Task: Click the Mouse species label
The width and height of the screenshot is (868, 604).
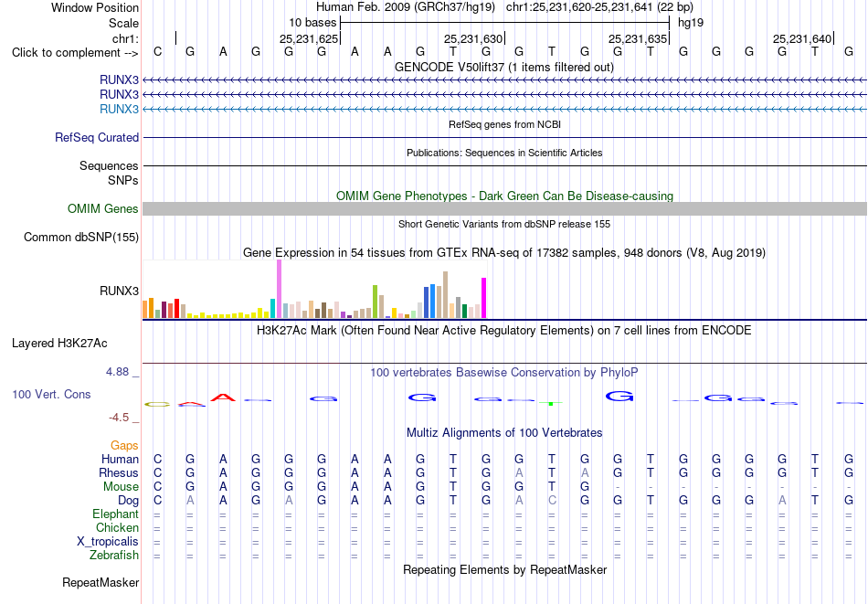Action: pos(121,487)
